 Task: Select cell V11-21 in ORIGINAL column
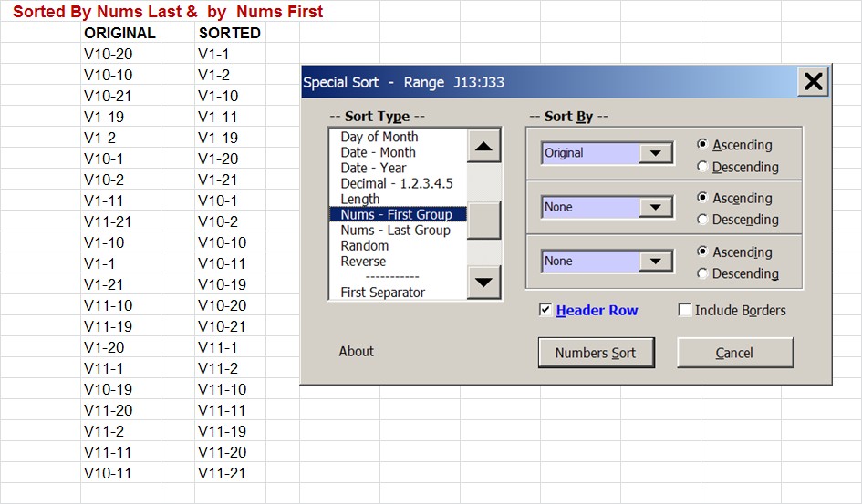120,221
